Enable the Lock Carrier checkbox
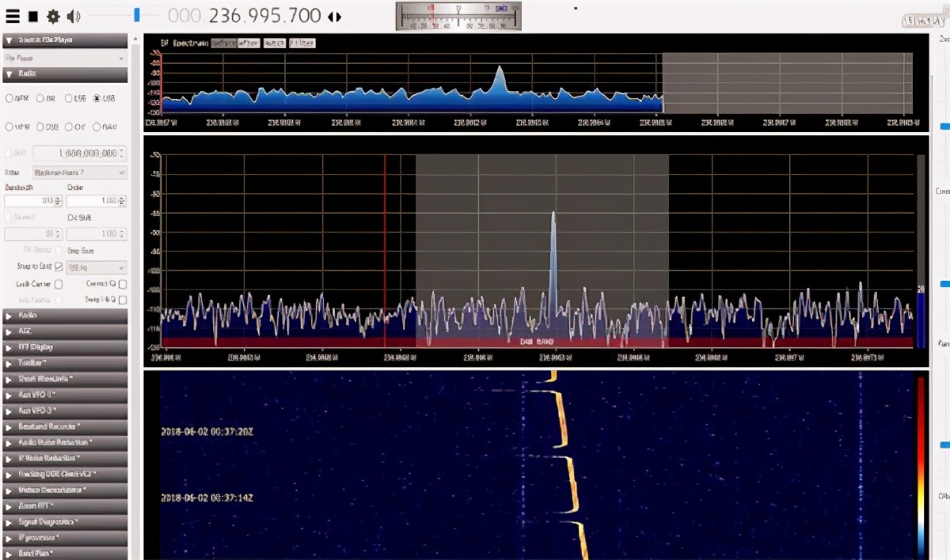This screenshot has width=950, height=560. click(59, 284)
